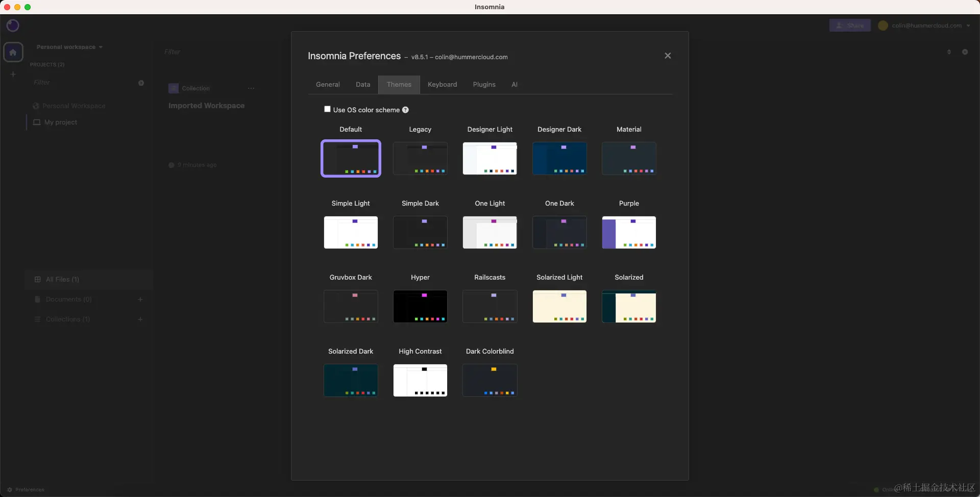Open the Keyboard tab
The height and width of the screenshot is (497, 980).
(443, 85)
